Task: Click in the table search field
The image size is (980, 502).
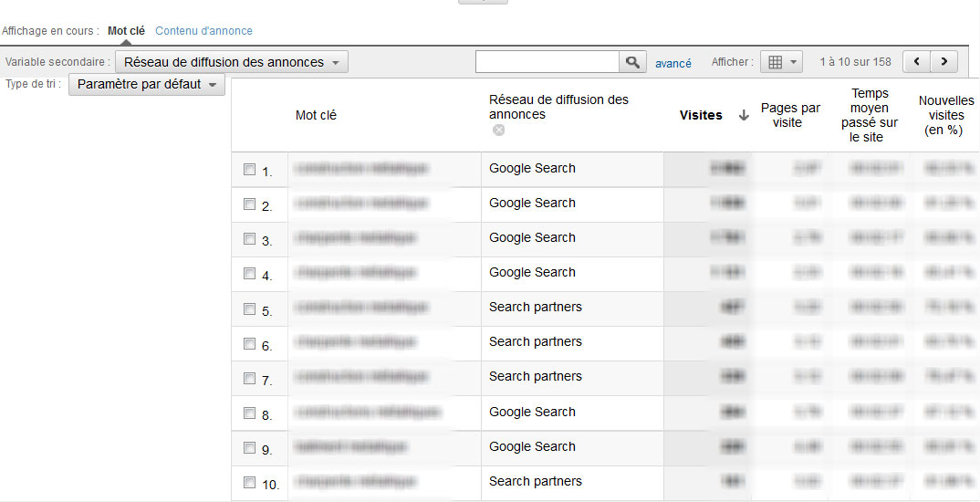Action: (547, 62)
